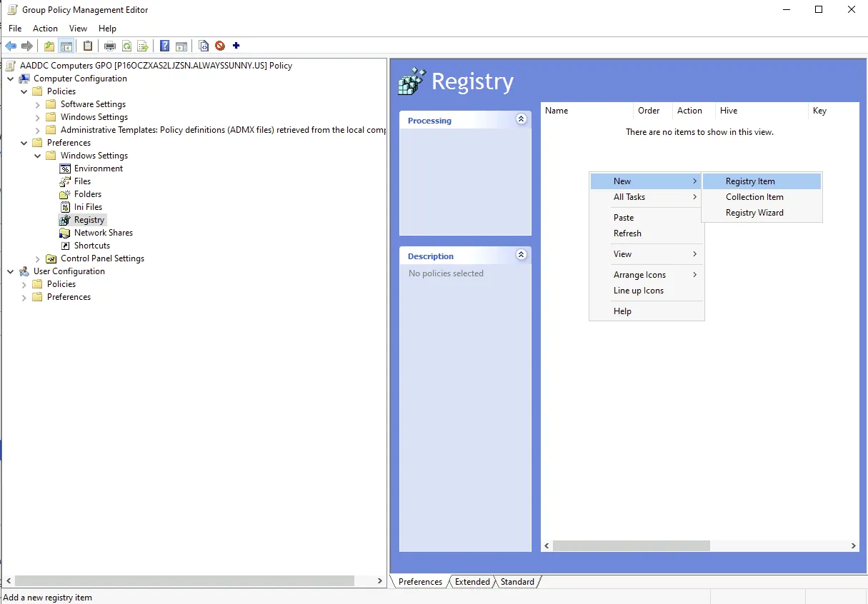868x604 pixels.
Task: Switch to the Standard tab
Action: [517, 582]
